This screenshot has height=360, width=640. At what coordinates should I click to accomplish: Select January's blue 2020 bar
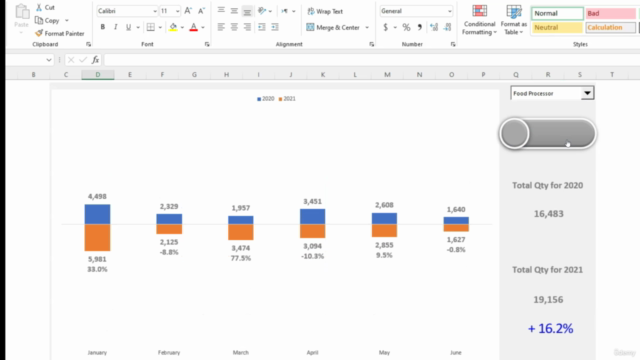[97, 214]
